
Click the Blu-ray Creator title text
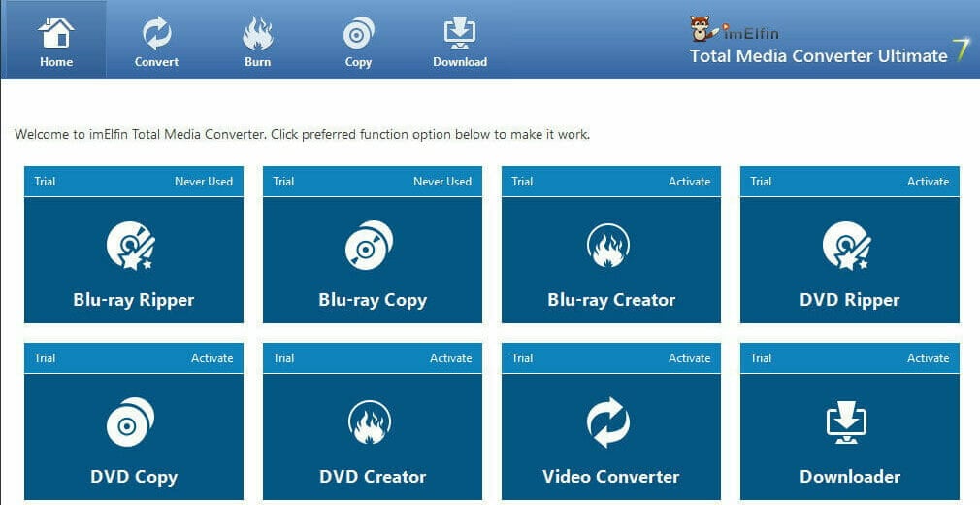(x=611, y=300)
